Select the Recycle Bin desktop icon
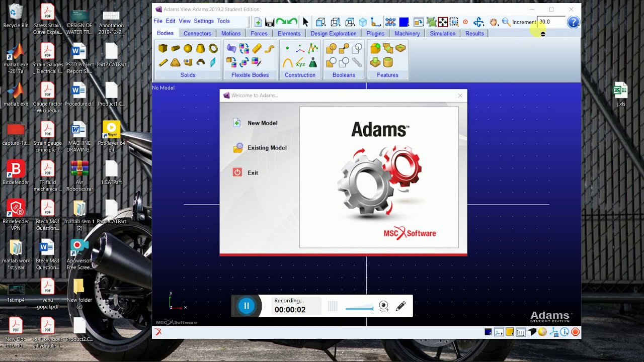This screenshot has height=362, width=644. [x=16, y=16]
